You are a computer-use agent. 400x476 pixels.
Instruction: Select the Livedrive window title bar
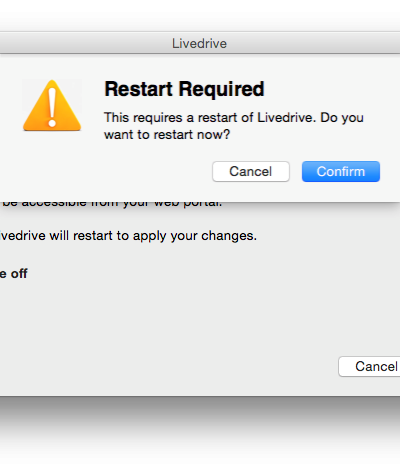[200, 43]
